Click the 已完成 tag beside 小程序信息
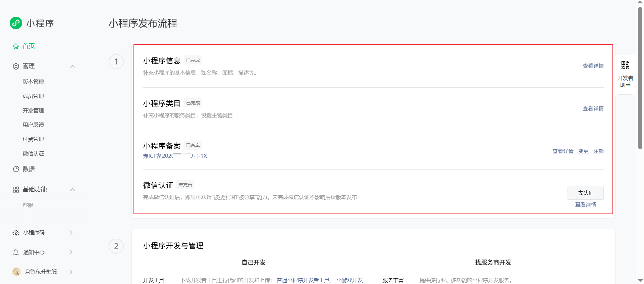Screen dimensions: 644x284 (193, 60)
